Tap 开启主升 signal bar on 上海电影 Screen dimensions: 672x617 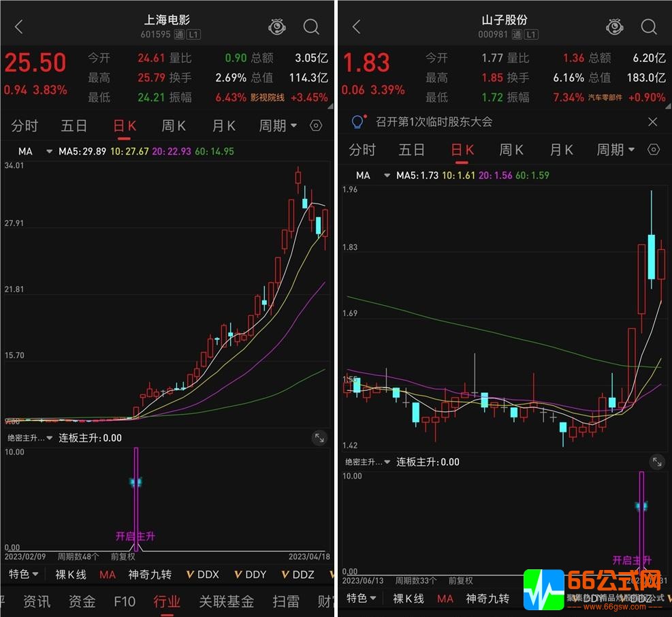point(136,499)
